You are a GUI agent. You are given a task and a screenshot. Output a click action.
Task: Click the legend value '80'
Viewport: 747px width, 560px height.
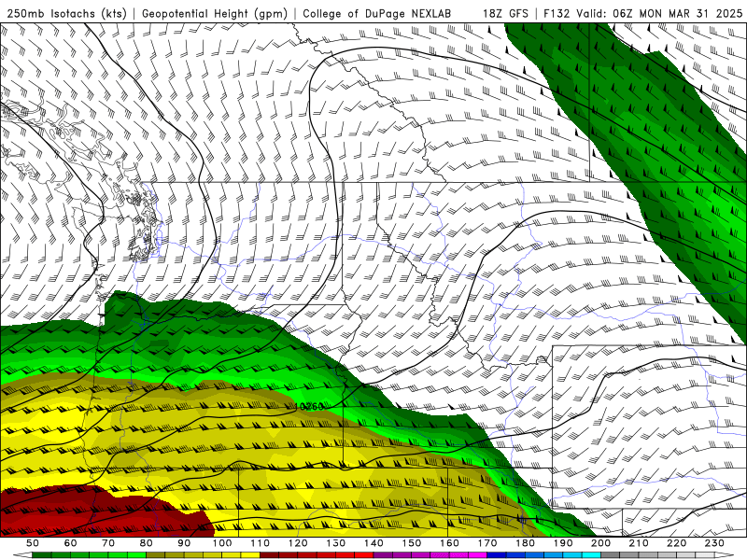click(147, 543)
